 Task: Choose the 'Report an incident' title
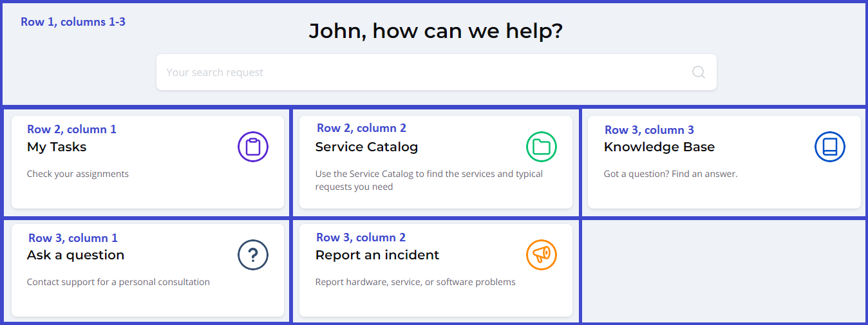tap(377, 255)
